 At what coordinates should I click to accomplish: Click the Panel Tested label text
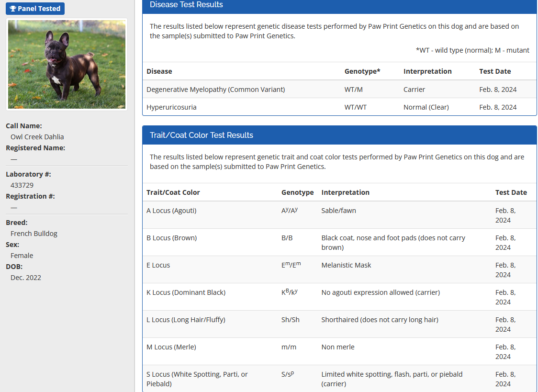[39, 9]
